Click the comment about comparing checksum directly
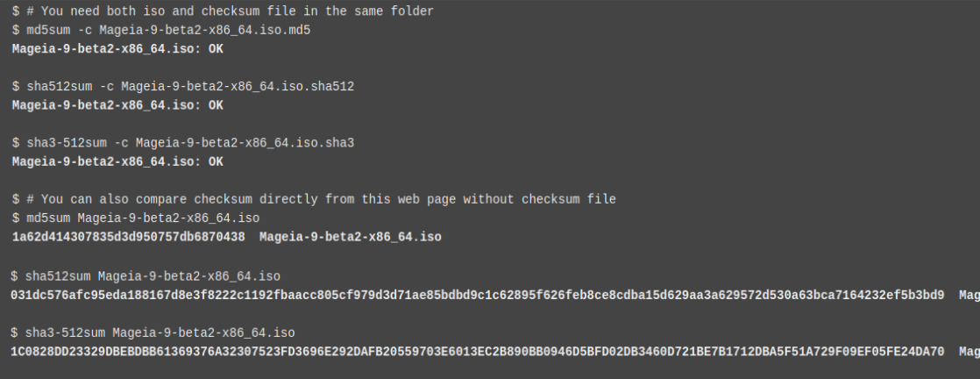The height and width of the screenshot is (379, 980). (x=314, y=199)
